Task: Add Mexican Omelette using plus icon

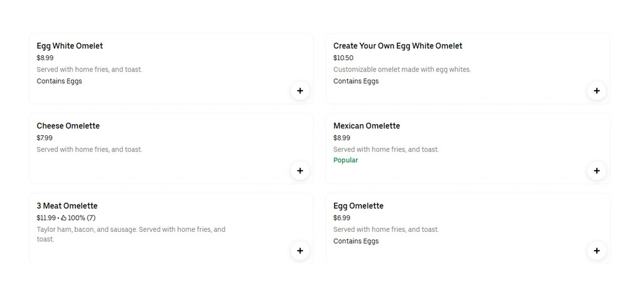Action: pyautogui.click(x=596, y=170)
